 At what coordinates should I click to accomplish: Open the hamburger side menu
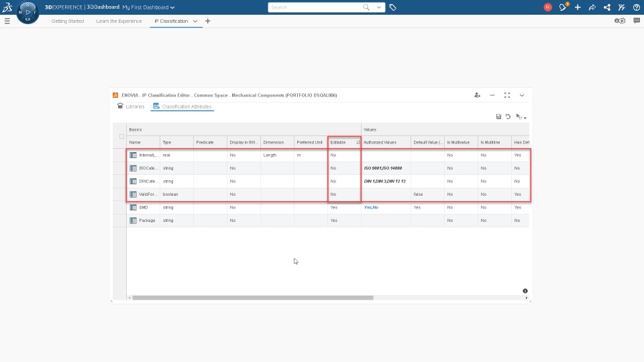tap(7, 21)
